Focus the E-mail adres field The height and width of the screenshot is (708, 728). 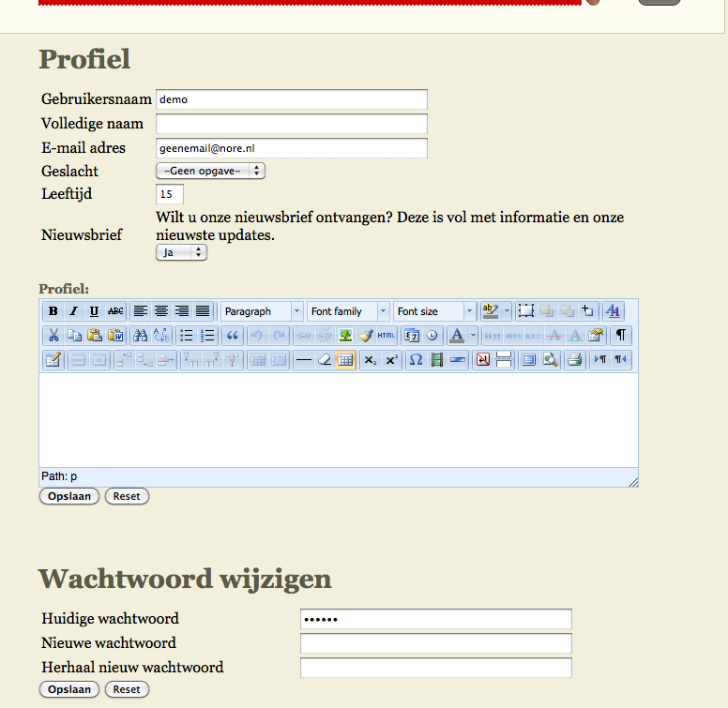point(292,148)
